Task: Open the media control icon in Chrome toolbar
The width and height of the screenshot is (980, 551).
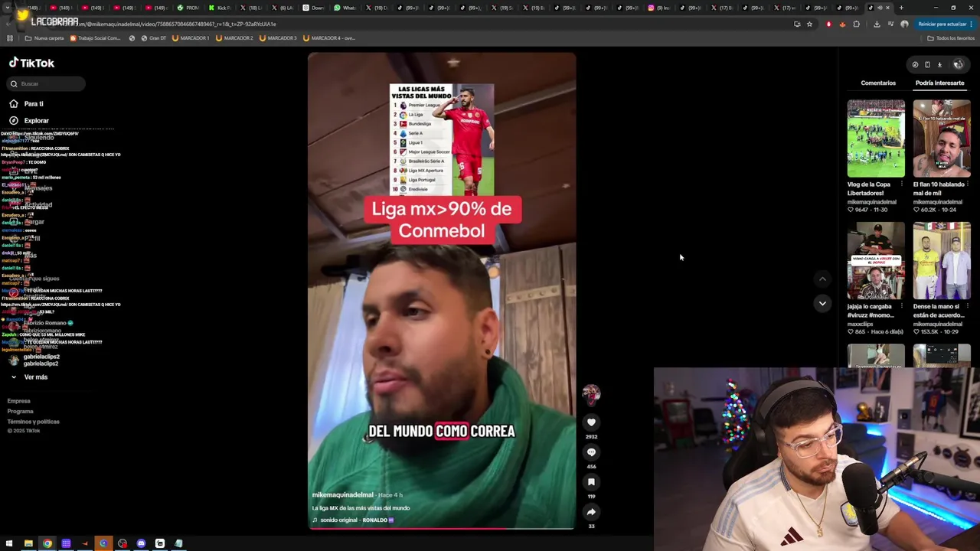Action: coord(890,24)
